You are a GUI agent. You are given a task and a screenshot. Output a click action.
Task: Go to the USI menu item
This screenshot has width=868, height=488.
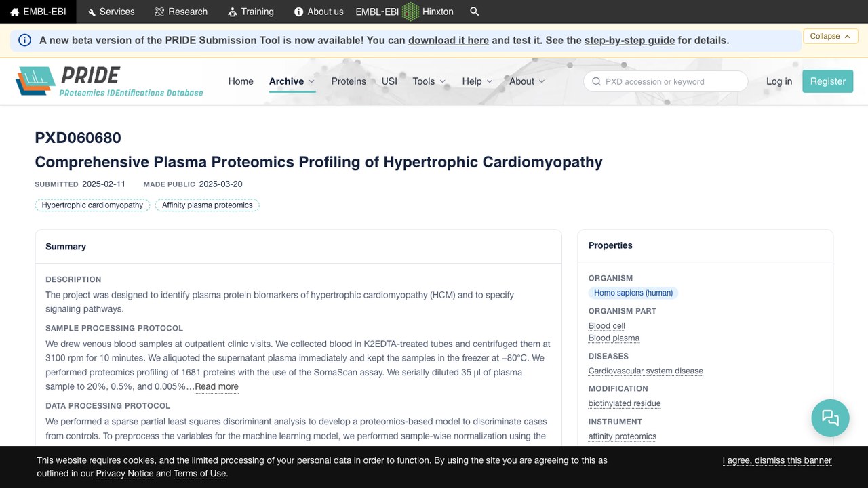click(389, 81)
